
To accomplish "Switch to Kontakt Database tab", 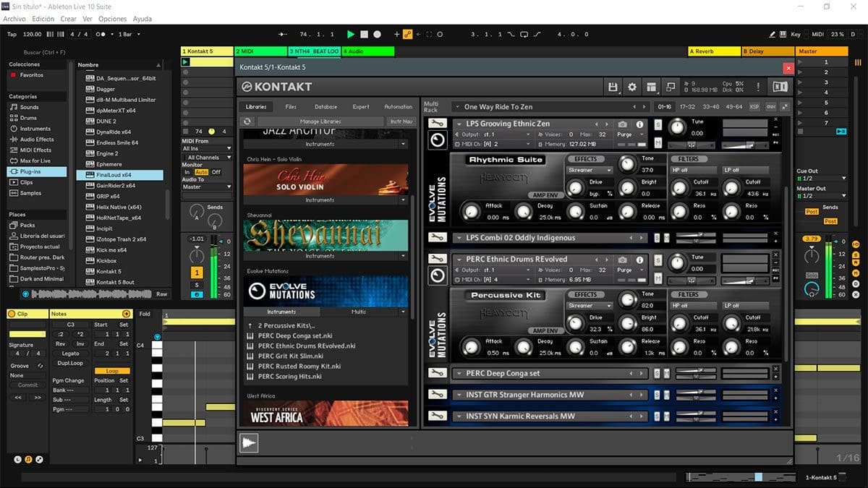I will click(x=325, y=107).
